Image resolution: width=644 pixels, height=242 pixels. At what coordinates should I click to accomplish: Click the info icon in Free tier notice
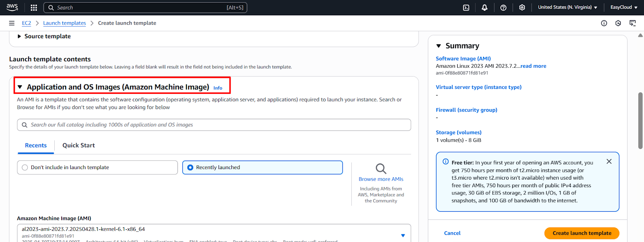point(446,161)
